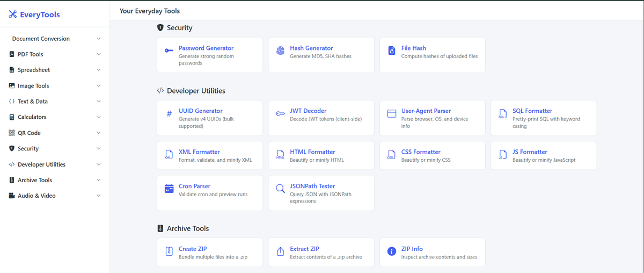Select QR Code label in the sidebar
This screenshot has height=273, width=644.
coord(29,133)
